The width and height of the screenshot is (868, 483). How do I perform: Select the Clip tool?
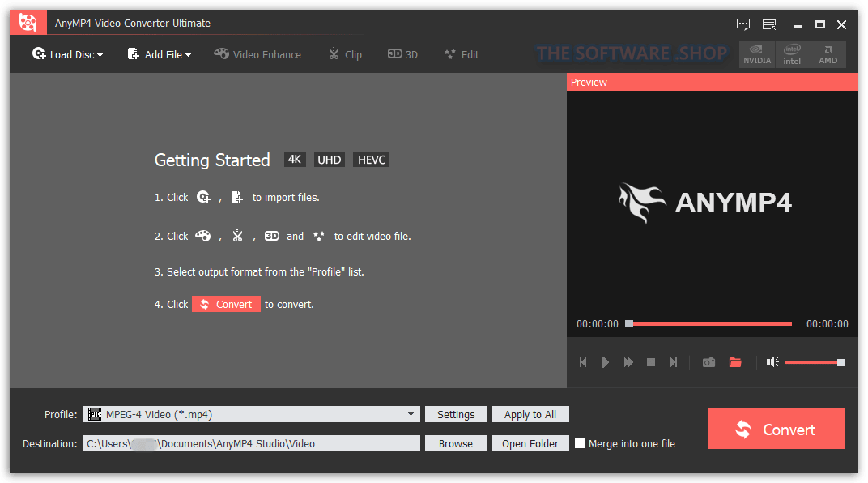pos(345,54)
